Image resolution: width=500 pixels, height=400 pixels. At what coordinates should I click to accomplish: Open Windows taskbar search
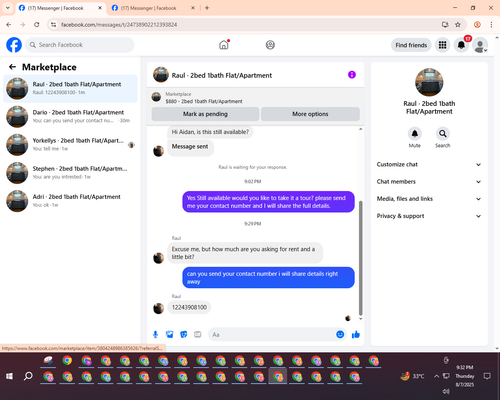28,376
